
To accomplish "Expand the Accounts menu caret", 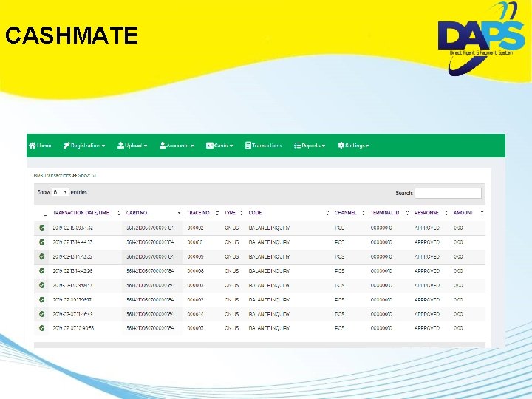I will (x=192, y=146).
